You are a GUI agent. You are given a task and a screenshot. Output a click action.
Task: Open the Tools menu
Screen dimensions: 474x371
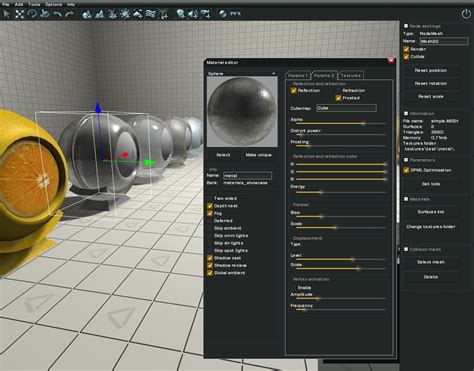34,5
